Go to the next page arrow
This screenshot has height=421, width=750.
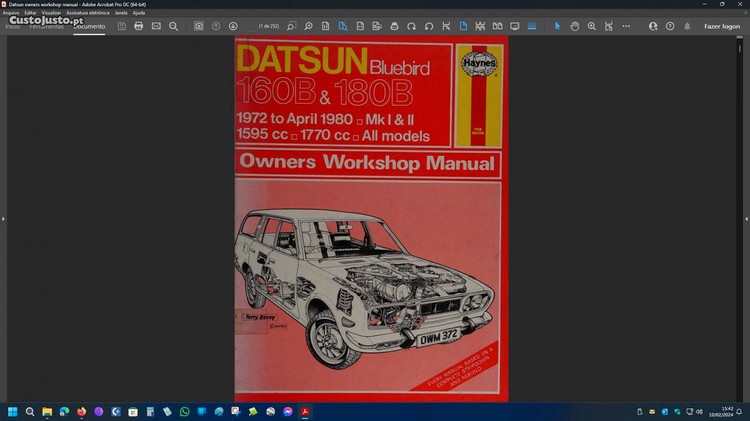point(233,26)
